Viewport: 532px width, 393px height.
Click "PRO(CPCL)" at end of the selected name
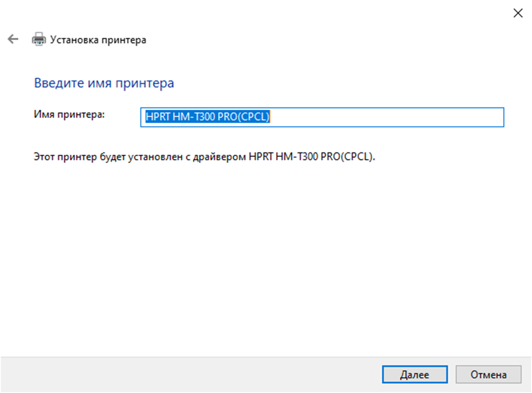coord(246,117)
